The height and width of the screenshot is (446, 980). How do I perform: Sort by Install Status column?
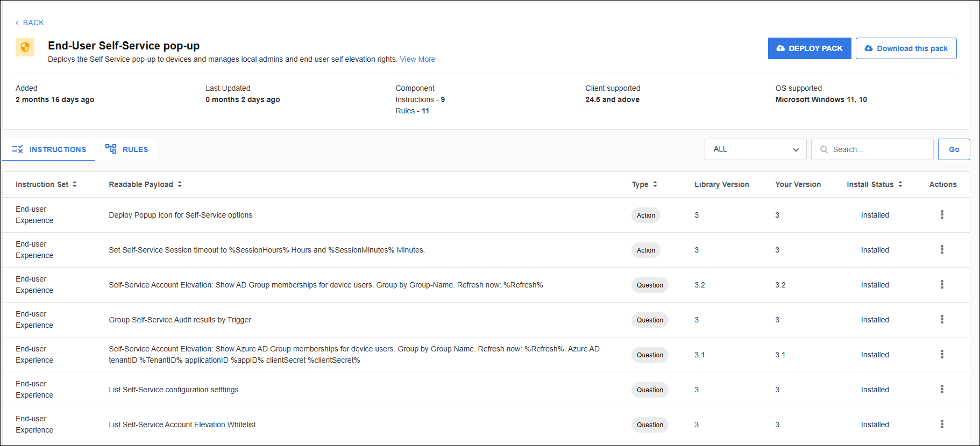click(900, 184)
